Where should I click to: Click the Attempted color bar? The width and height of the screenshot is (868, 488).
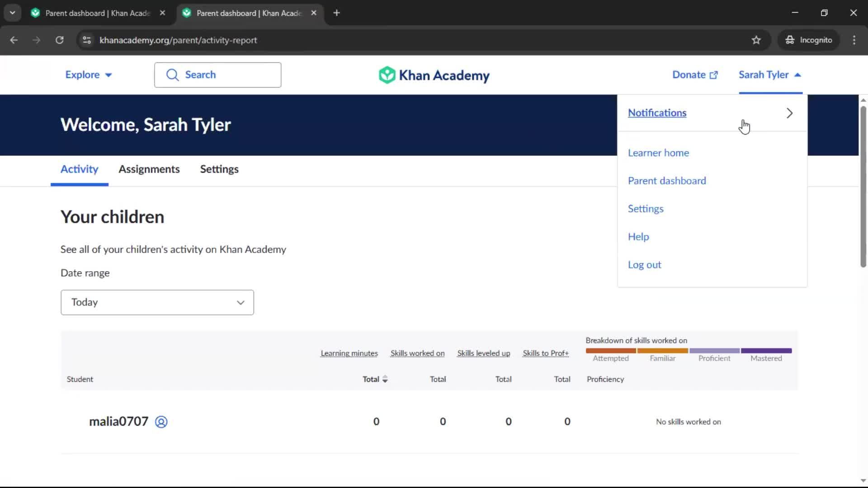tap(611, 351)
